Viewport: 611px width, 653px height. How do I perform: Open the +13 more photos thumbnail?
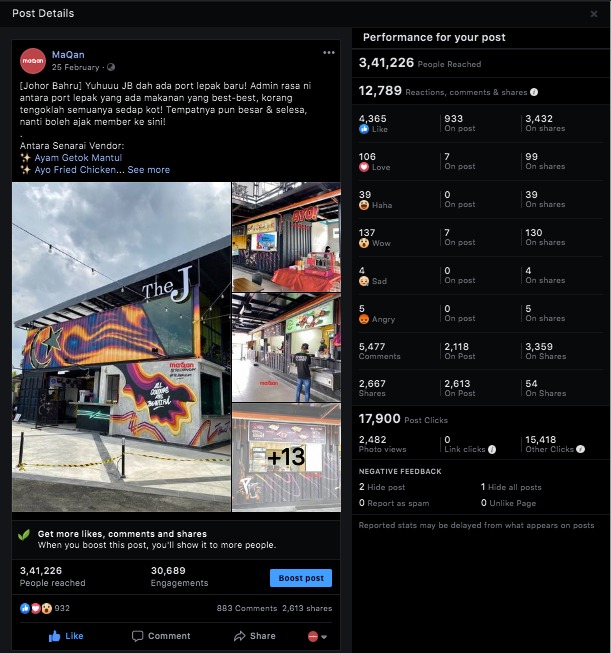coord(287,457)
